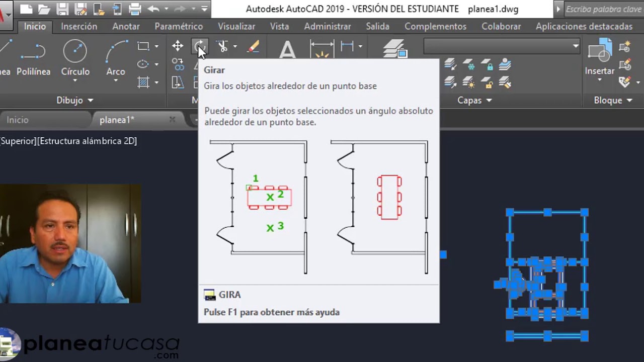Expand the Bloque panel
Image resolution: width=644 pixels, height=362 pixels.
613,100
